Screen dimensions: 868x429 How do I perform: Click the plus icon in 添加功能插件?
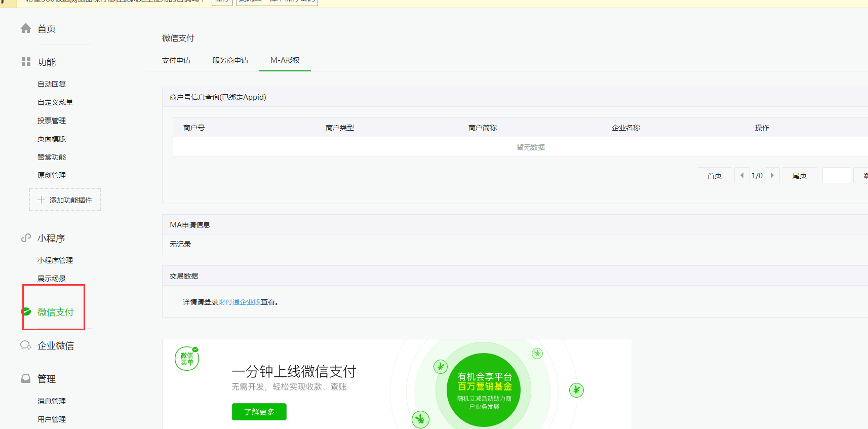click(42, 200)
